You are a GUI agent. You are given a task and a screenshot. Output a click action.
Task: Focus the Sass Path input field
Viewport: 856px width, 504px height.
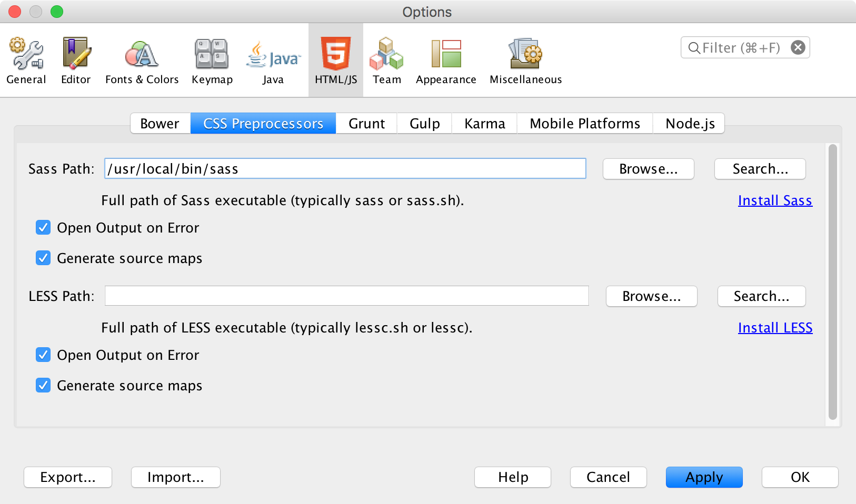click(345, 168)
